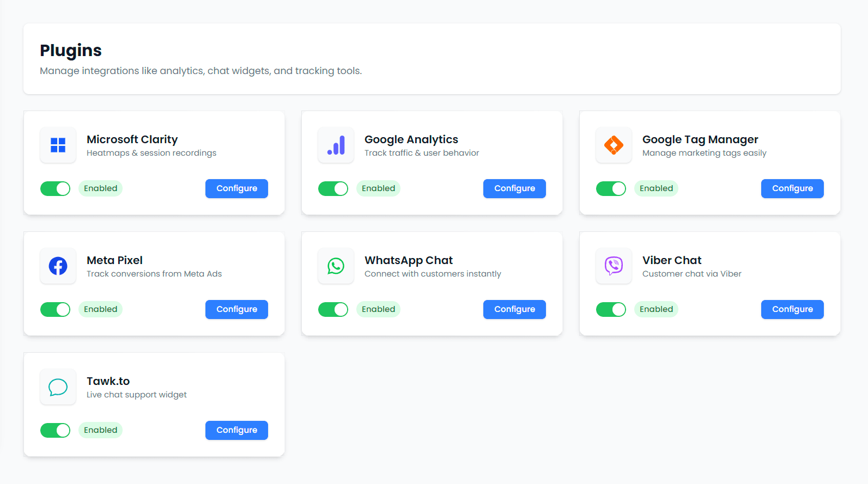Screen dimensions: 868x484
Task: Turn off the Viber Chat toggle
Action: click(x=611, y=310)
